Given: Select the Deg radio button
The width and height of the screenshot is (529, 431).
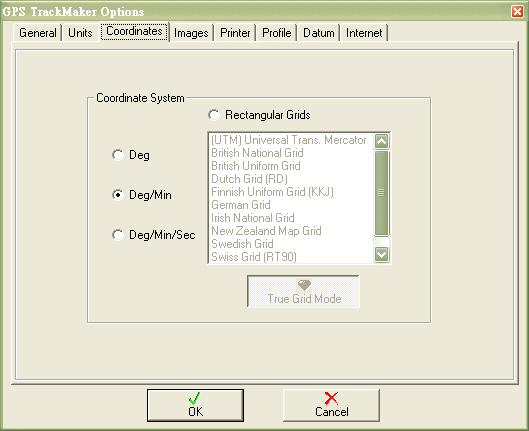Looking at the screenshot, I should point(118,155).
